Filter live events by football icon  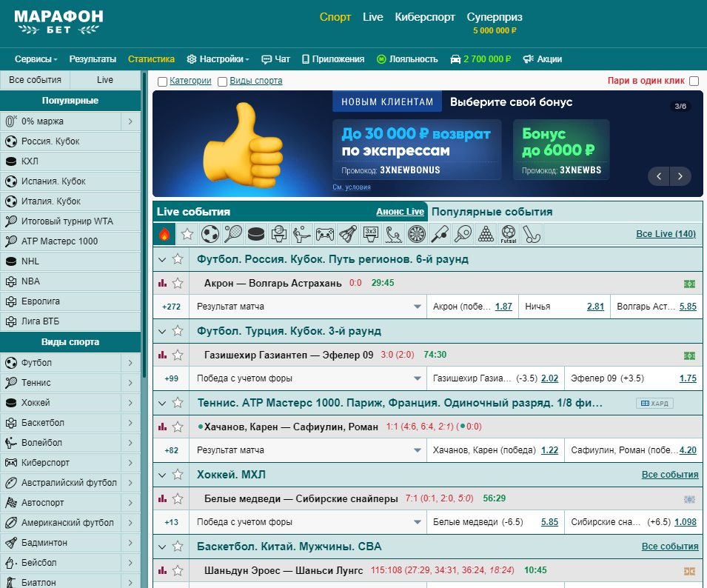pos(210,234)
